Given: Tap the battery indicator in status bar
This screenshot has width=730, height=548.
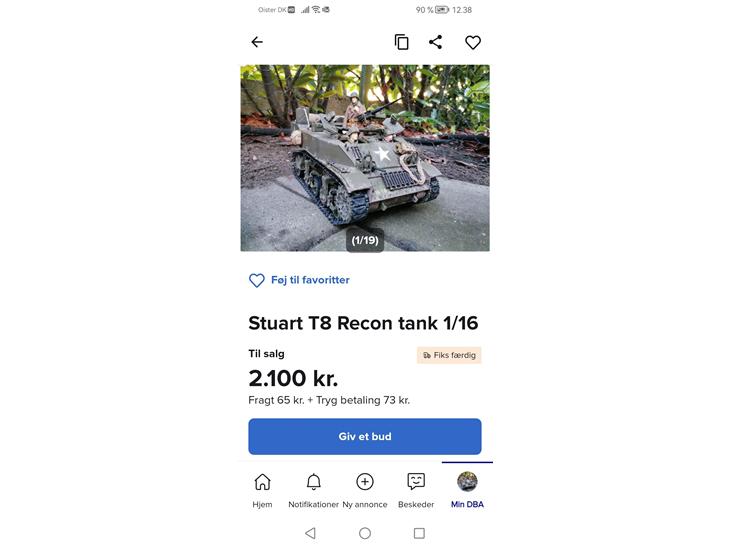Looking at the screenshot, I should 441,10.
